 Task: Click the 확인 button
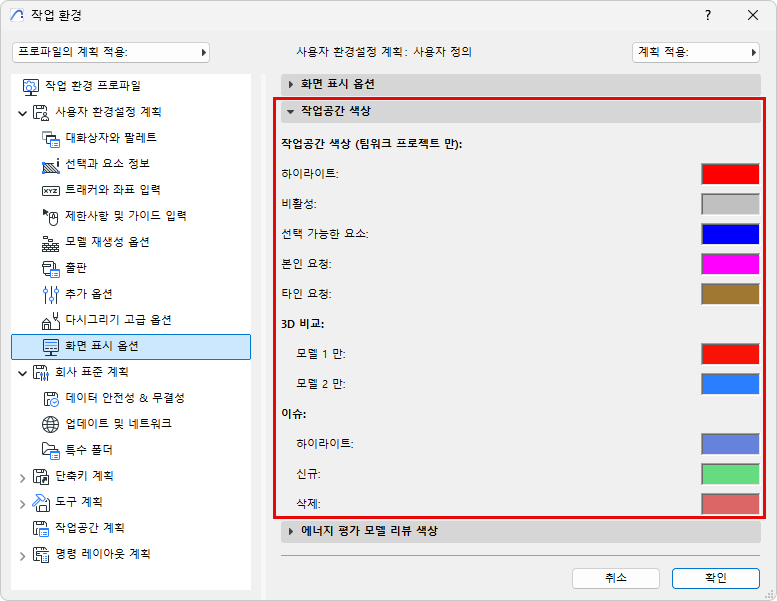716,578
